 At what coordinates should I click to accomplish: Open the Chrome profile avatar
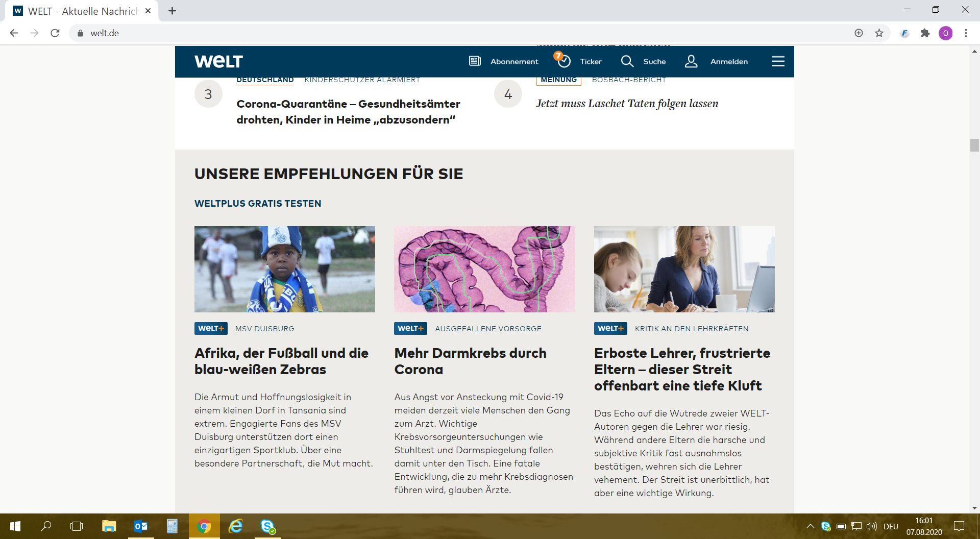945,33
